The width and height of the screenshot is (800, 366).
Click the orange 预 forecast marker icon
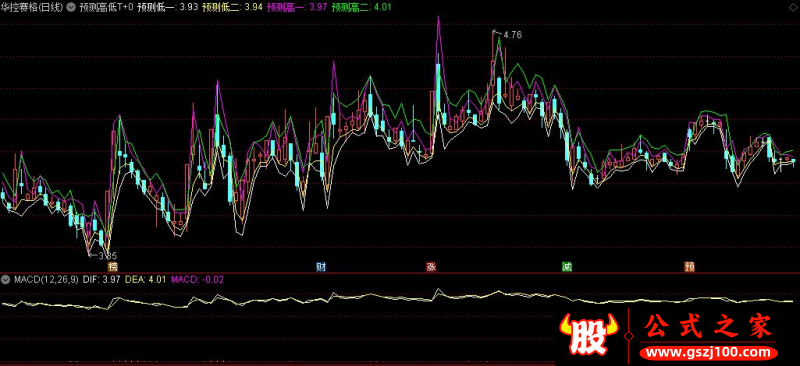[689, 267]
